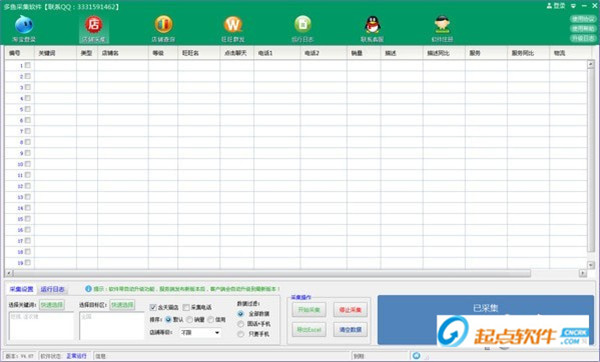Click the 电话2 column header
The width and height of the screenshot is (600, 362).
324,53
